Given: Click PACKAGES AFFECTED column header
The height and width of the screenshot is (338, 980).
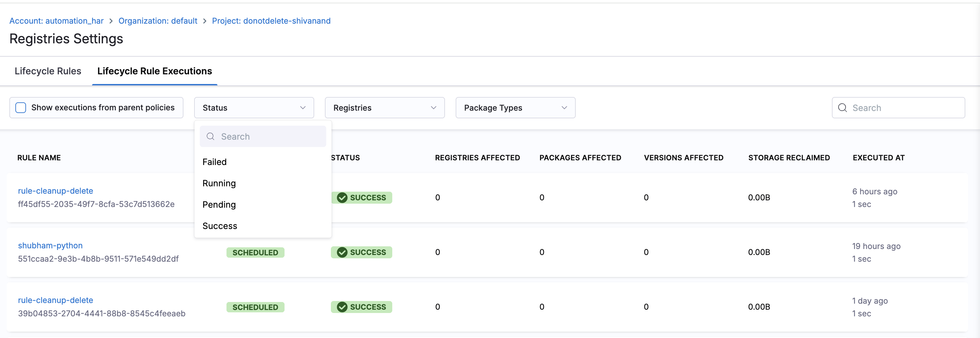Looking at the screenshot, I should pos(580,158).
